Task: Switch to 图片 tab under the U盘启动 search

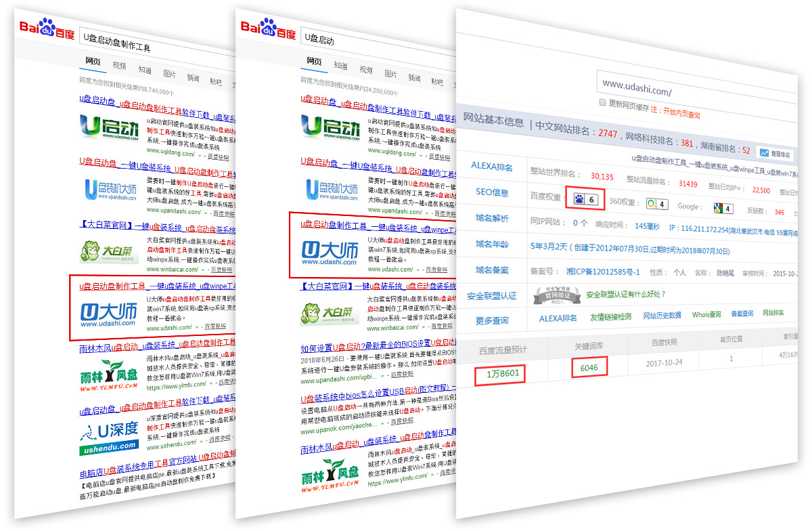Action: click(x=391, y=74)
